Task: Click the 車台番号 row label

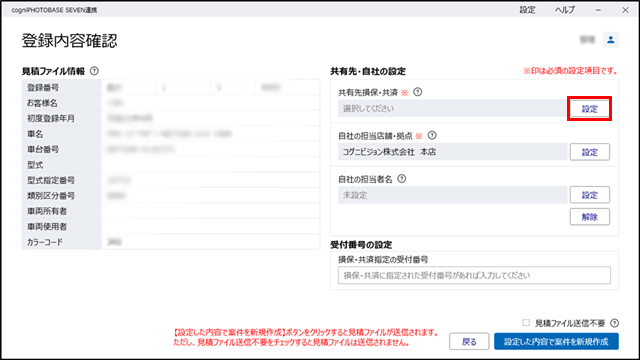Action: pos(43,149)
